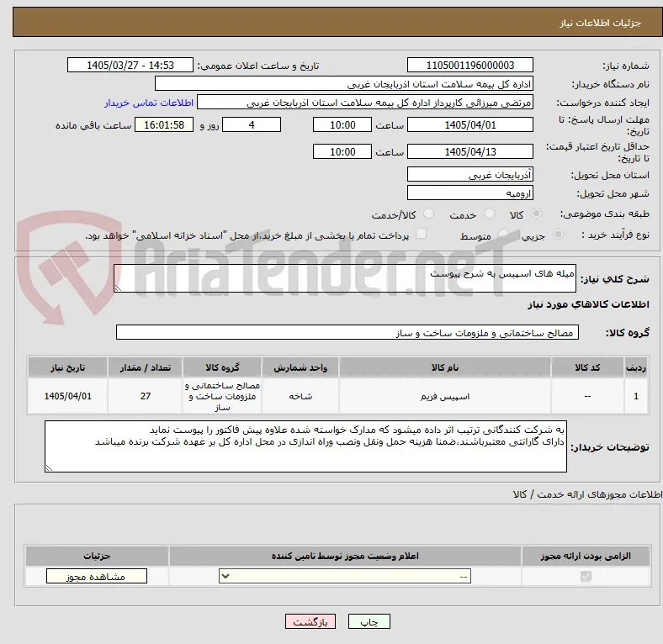Click the buyer explanations text area
Image resolution: width=663 pixels, height=644 pixels.
(305, 446)
